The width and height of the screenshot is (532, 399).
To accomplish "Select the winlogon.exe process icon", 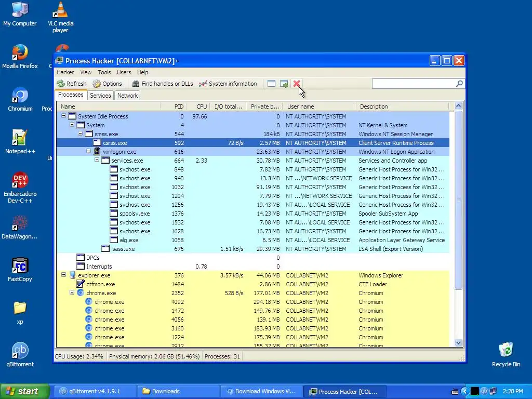I will pyautogui.click(x=97, y=151).
